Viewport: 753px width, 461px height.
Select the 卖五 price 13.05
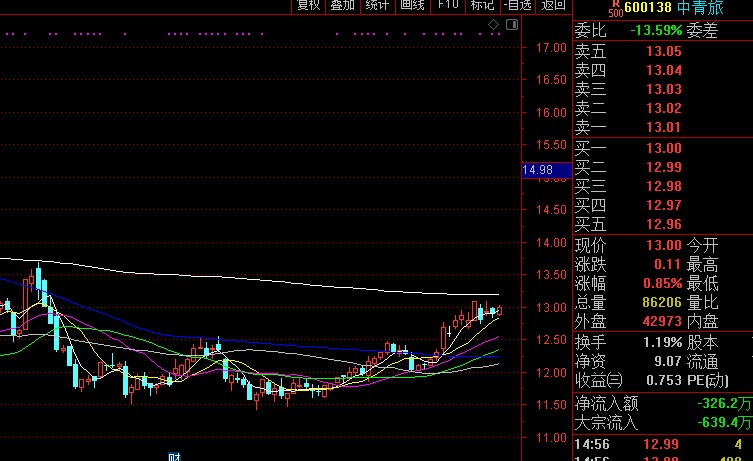[x=664, y=51]
